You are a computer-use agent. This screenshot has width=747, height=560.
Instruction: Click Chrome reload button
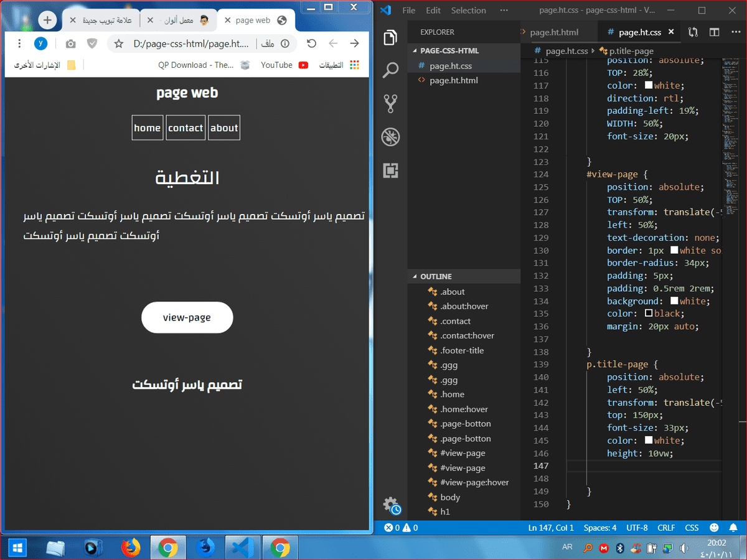(x=312, y=44)
